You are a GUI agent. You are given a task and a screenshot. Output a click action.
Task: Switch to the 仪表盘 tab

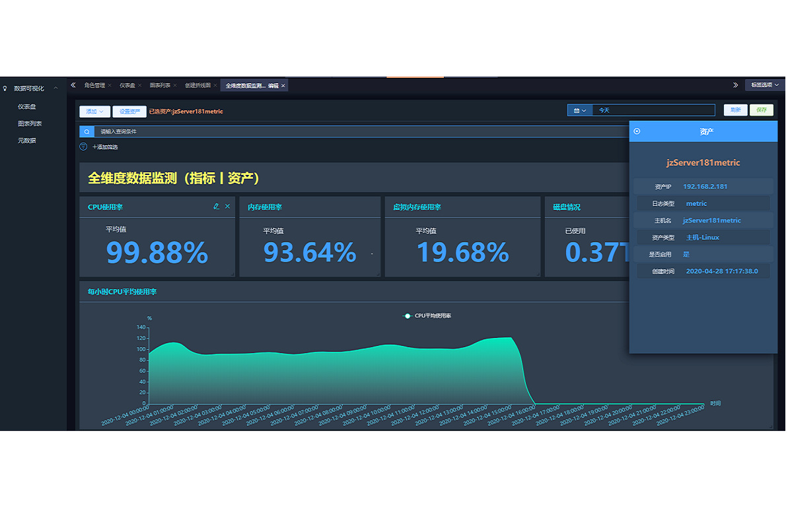point(127,86)
